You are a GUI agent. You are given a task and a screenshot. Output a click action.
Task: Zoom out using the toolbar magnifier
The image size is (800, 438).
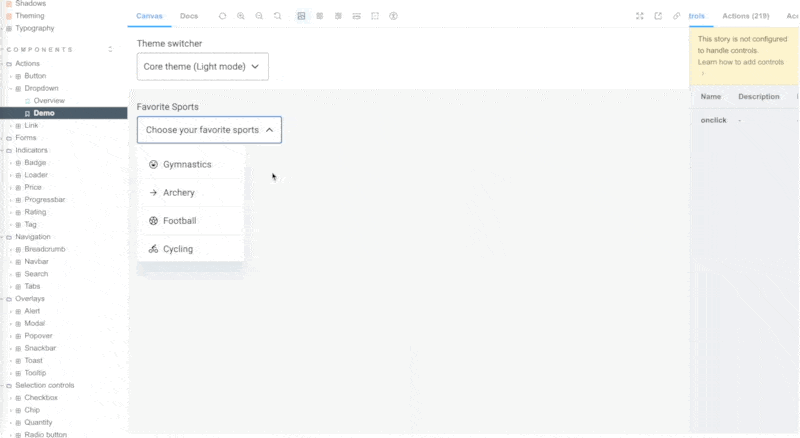tap(259, 16)
